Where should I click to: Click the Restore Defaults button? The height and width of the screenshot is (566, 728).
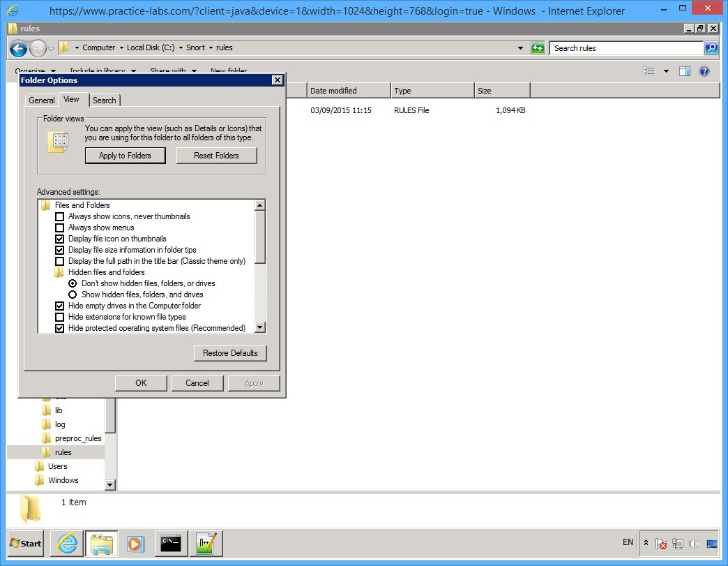(x=230, y=353)
